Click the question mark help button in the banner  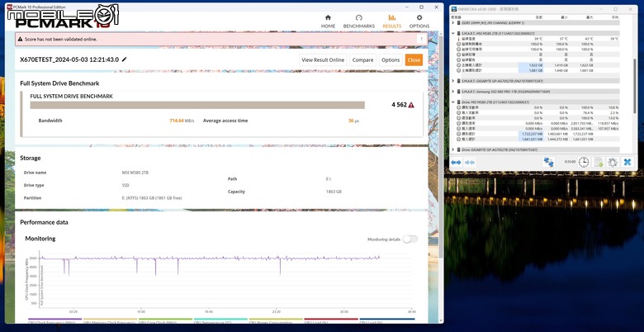421,40
